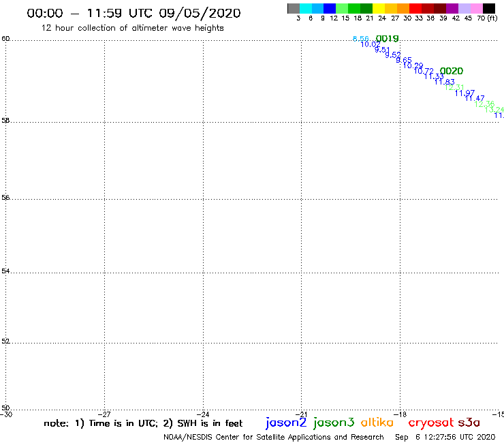
Task: Click the longitude -27 axis label
Action: [x=104, y=414]
